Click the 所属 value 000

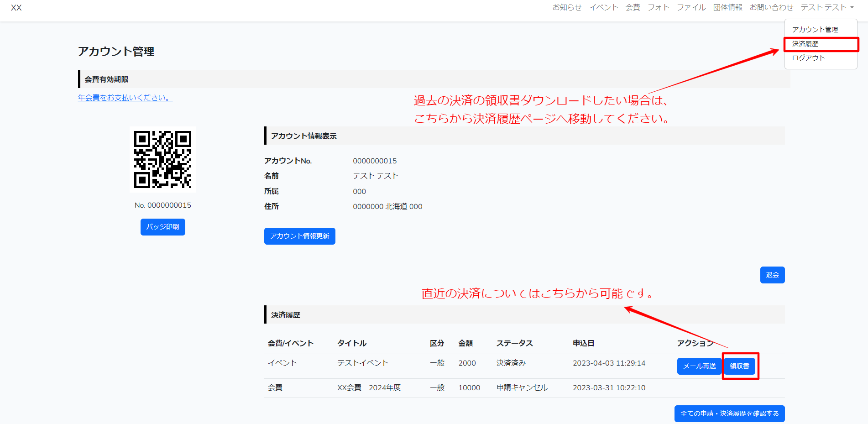359,192
